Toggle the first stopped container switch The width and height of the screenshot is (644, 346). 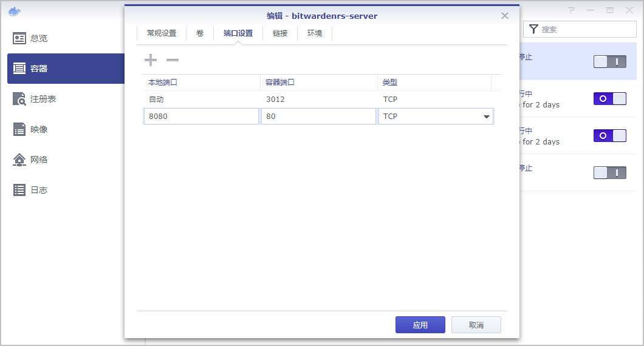[x=609, y=61]
